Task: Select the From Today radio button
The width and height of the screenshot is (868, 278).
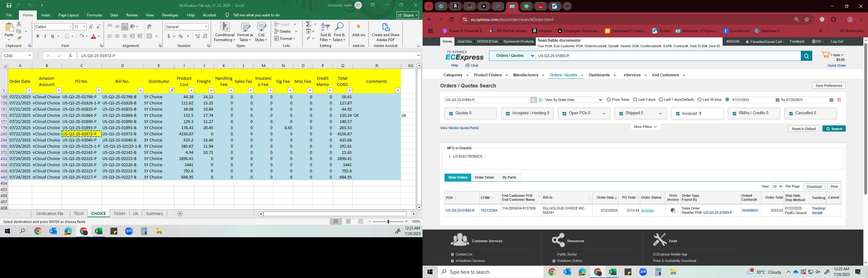Action: 608,100
